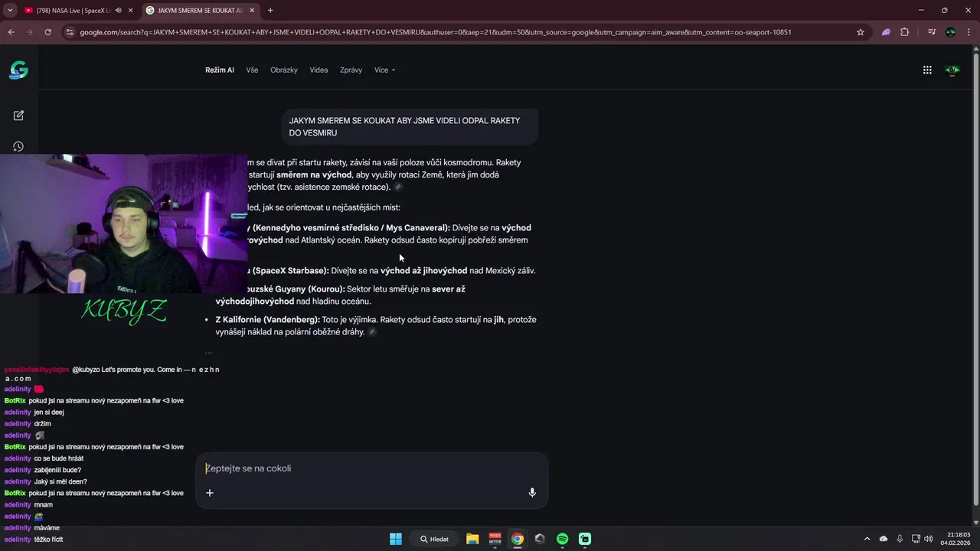Open the new tab plus button
980x551 pixels.
click(x=270, y=11)
